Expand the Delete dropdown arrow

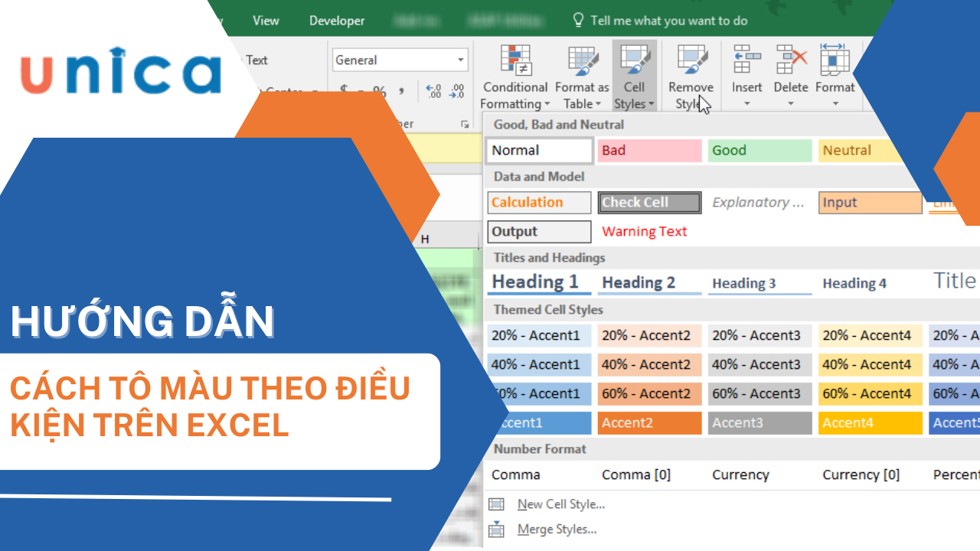click(791, 104)
